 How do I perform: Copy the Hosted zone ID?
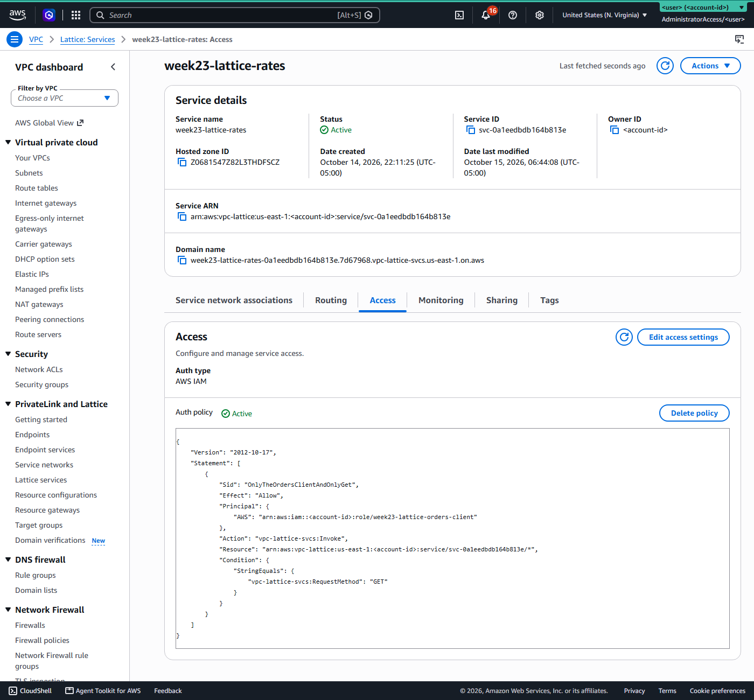182,162
